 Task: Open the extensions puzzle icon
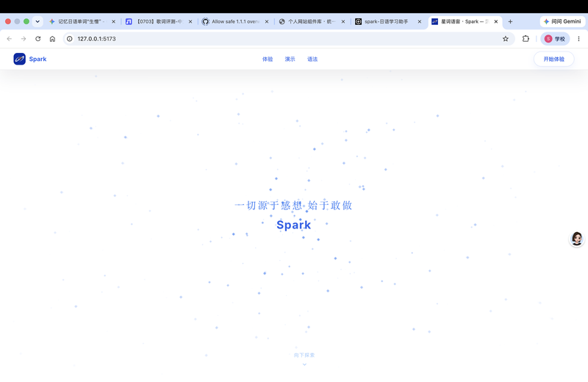[526, 39]
